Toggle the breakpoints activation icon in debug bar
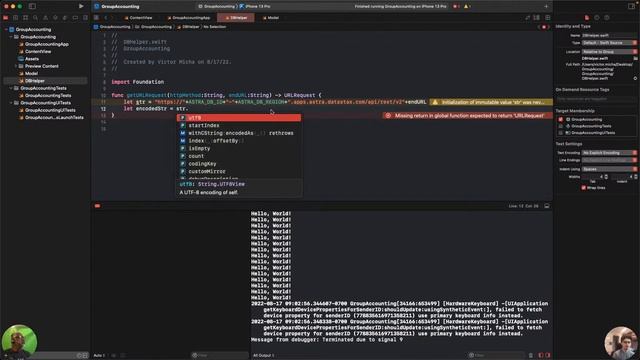Image resolution: width=640 pixels, height=360 pixels. 97,206
